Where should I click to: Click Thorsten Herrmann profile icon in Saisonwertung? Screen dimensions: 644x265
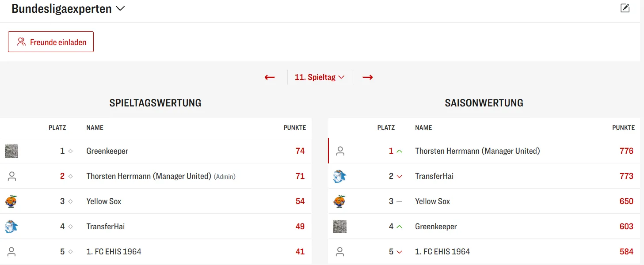[x=340, y=151]
